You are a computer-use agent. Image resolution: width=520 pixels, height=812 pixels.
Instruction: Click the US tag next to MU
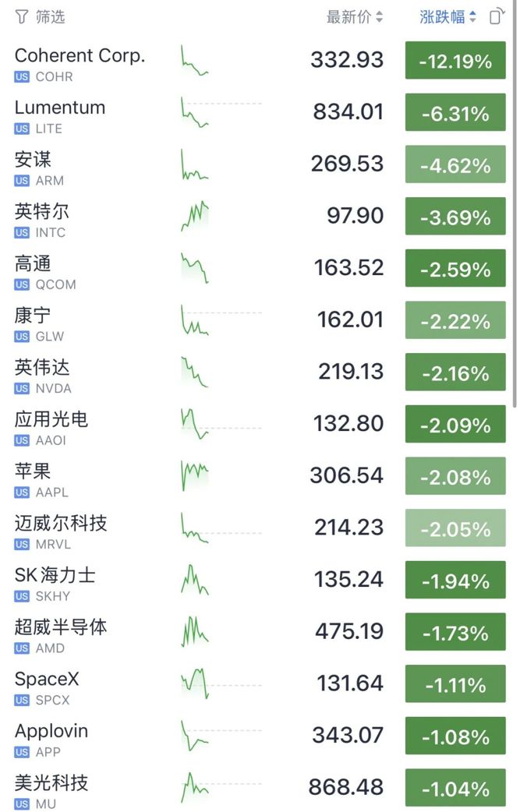point(22,803)
